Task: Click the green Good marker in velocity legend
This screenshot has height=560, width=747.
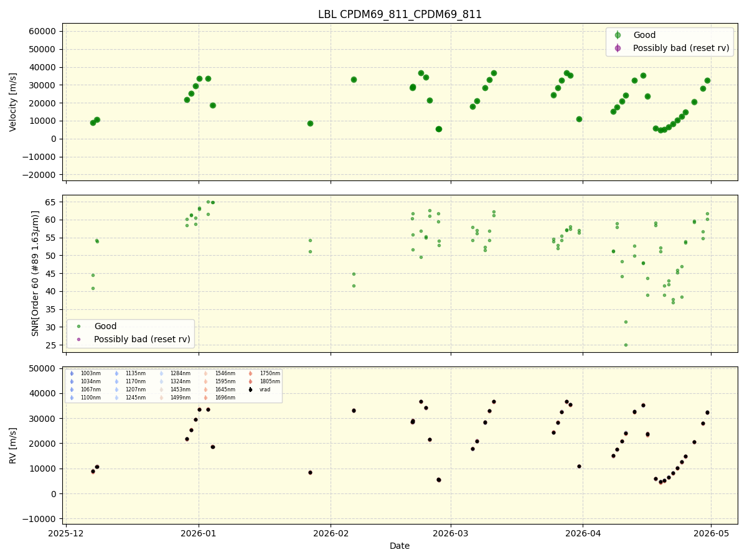Action: click(x=618, y=35)
